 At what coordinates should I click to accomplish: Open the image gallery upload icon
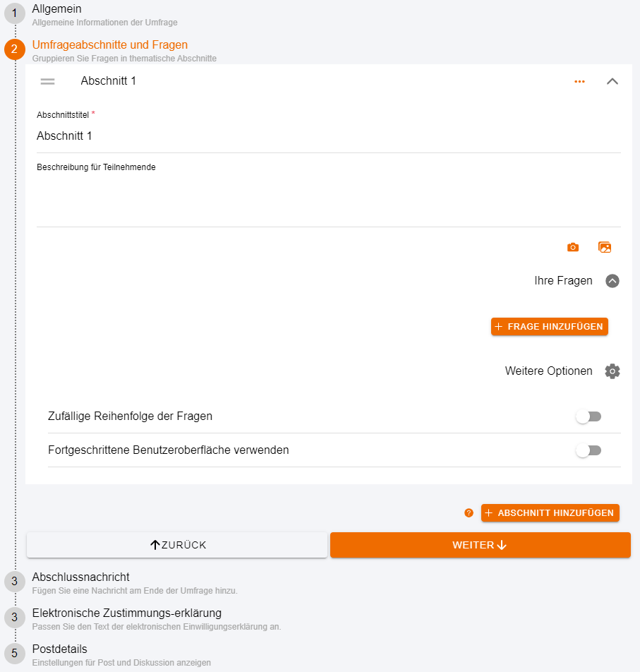click(x=605, y=247)
